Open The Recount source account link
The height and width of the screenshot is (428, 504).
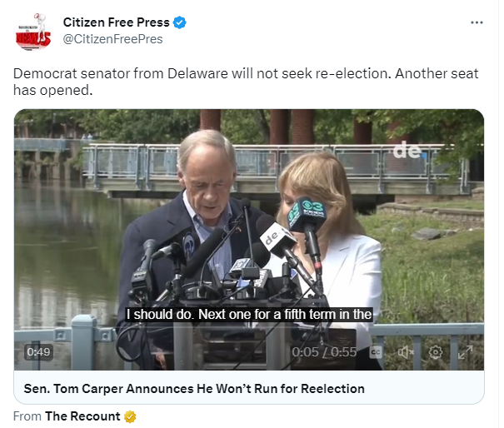pos(82,416)
